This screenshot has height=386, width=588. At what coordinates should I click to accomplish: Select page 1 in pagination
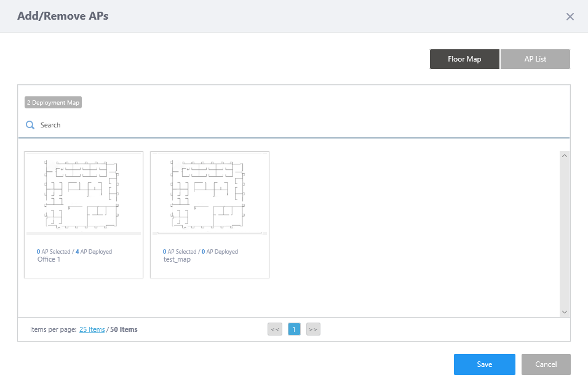pos(294,329)
